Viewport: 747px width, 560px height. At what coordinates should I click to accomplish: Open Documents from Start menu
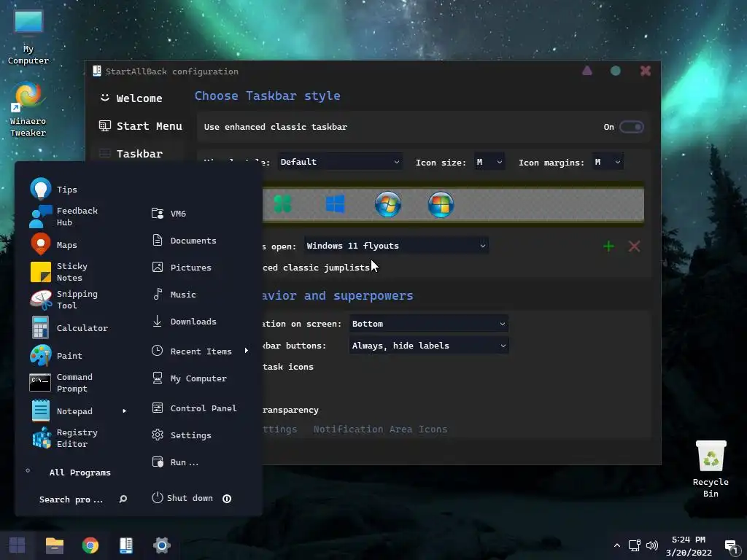[x=184, y=241]
